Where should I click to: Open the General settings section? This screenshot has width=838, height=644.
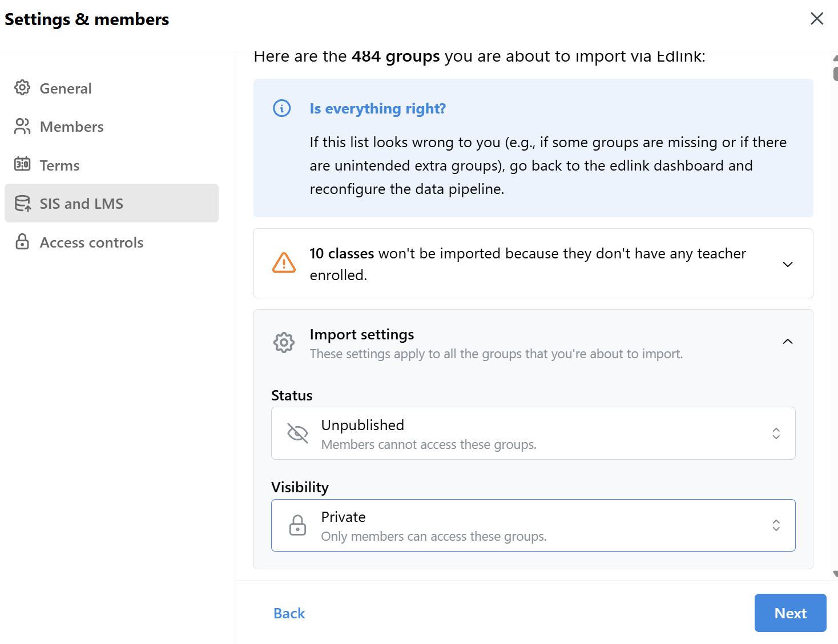click(111, 88)
